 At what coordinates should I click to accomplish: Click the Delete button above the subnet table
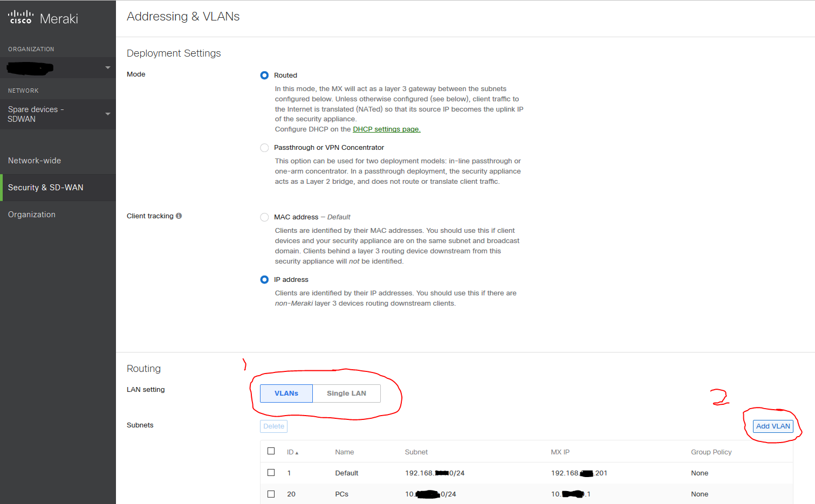tap(273, 426)
